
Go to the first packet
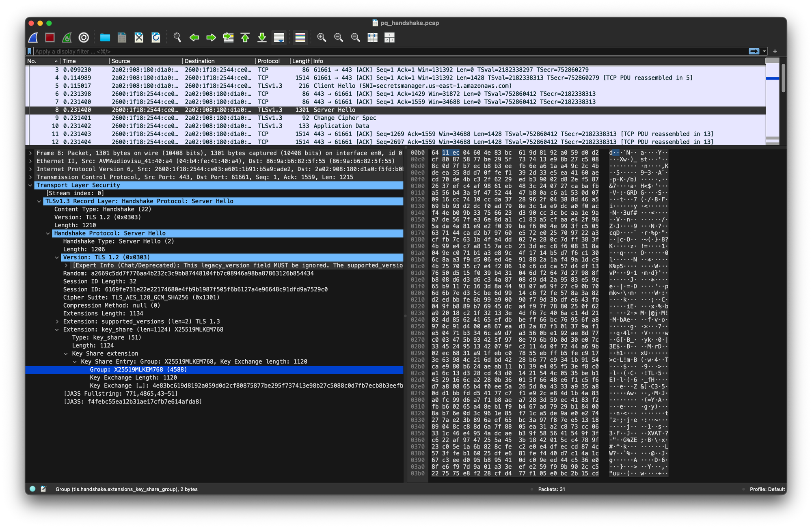[x=245, y=37]
